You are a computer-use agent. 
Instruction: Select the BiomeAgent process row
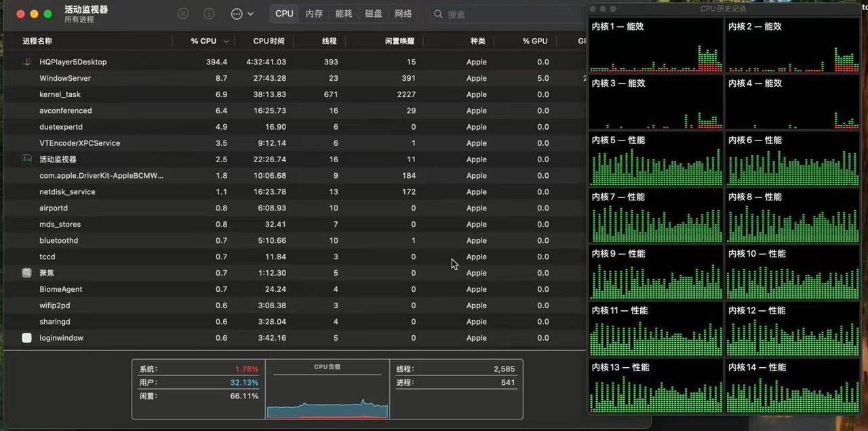[295, 289]
